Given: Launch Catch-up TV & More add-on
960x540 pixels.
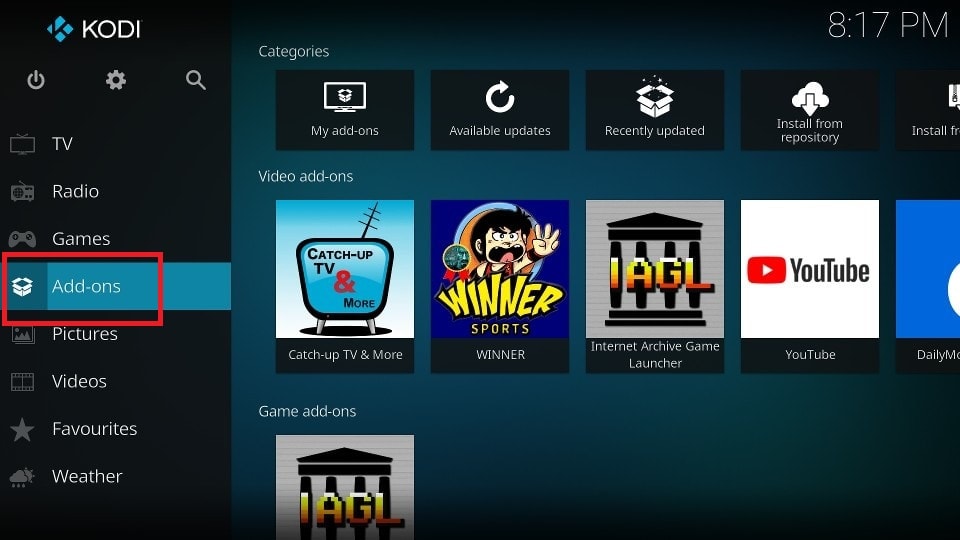Looking at the screenshot, I should coord(345,287).
